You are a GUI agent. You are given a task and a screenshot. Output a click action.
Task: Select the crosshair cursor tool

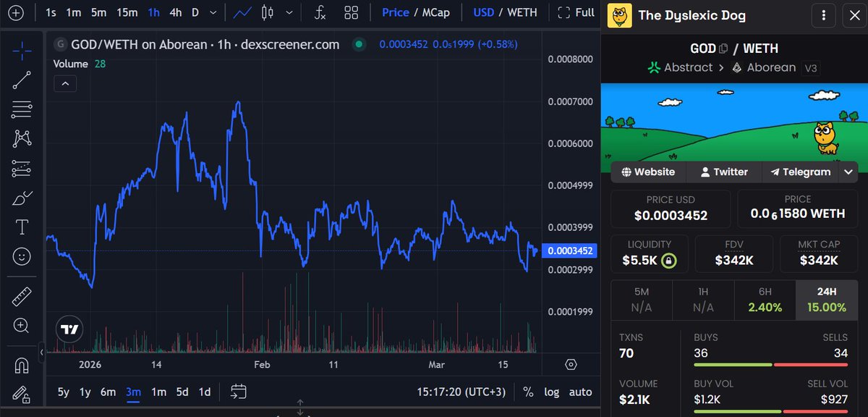(22, 51)
